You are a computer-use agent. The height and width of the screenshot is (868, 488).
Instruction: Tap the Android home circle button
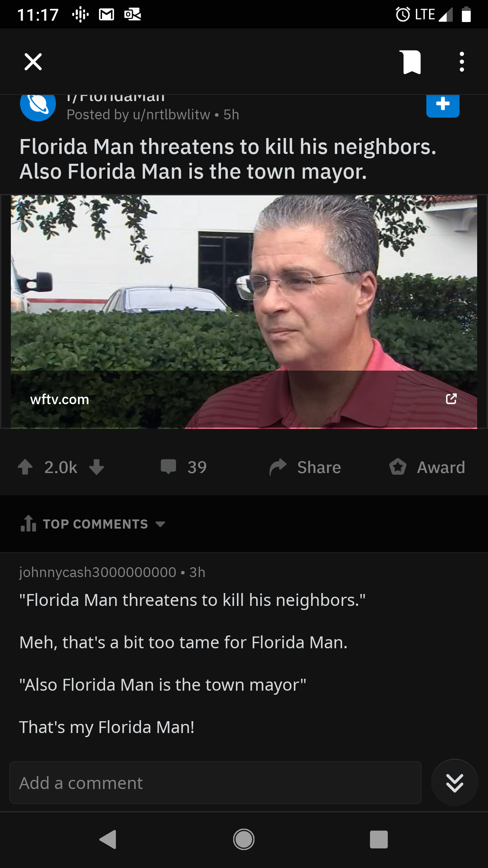[244, 840]
